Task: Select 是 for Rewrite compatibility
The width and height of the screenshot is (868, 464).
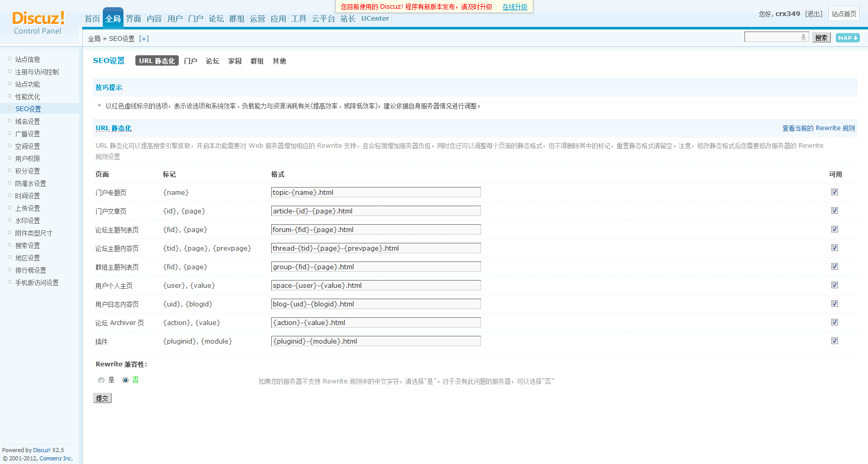Action: point(101,380)
